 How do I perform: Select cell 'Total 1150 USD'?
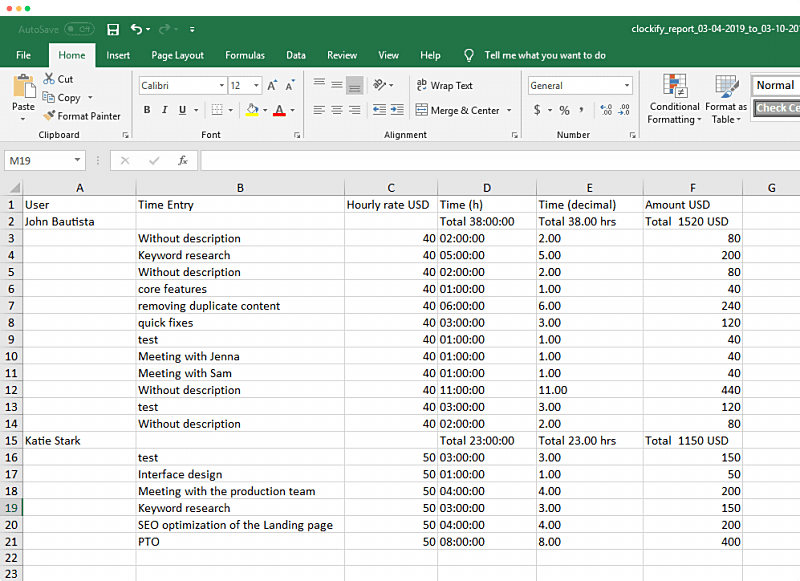pos(692,441)
